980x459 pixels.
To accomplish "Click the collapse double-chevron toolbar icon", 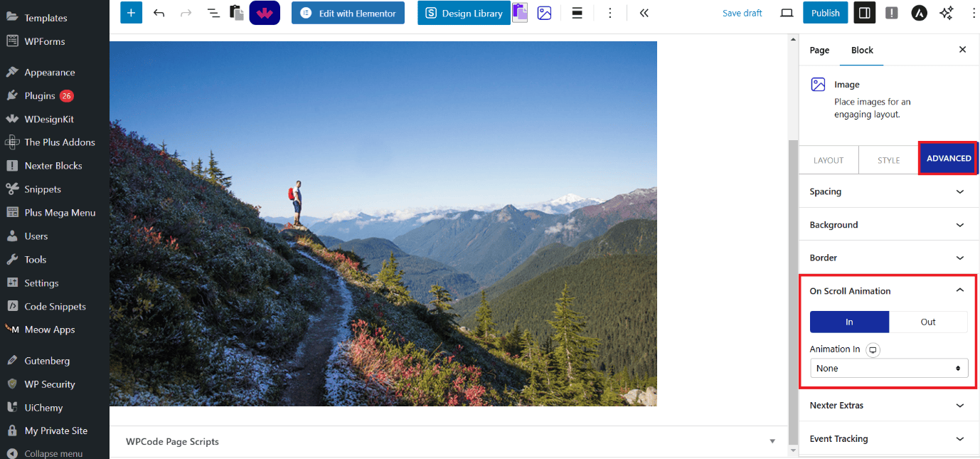I will click(x=644, y=13).
